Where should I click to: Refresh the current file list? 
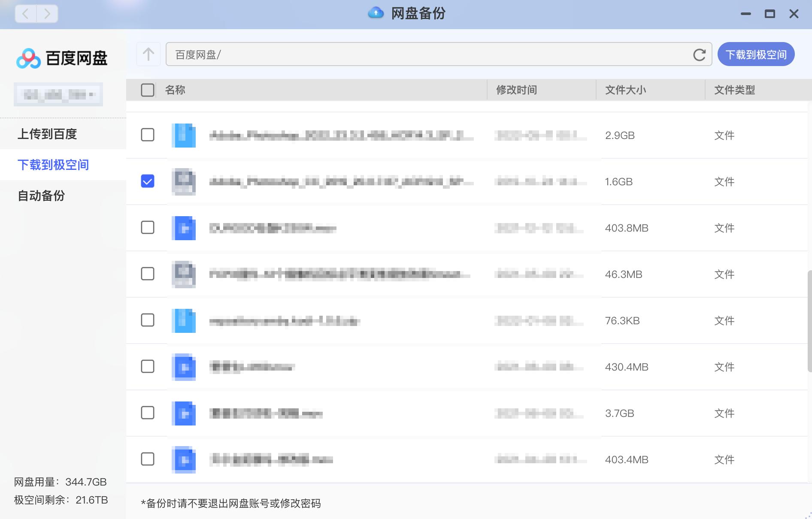tap(700, 55)
